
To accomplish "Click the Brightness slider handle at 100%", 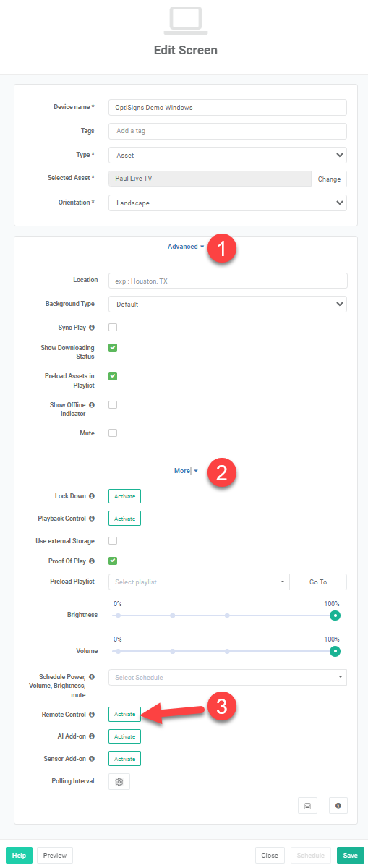I will (x=335, y=616).
